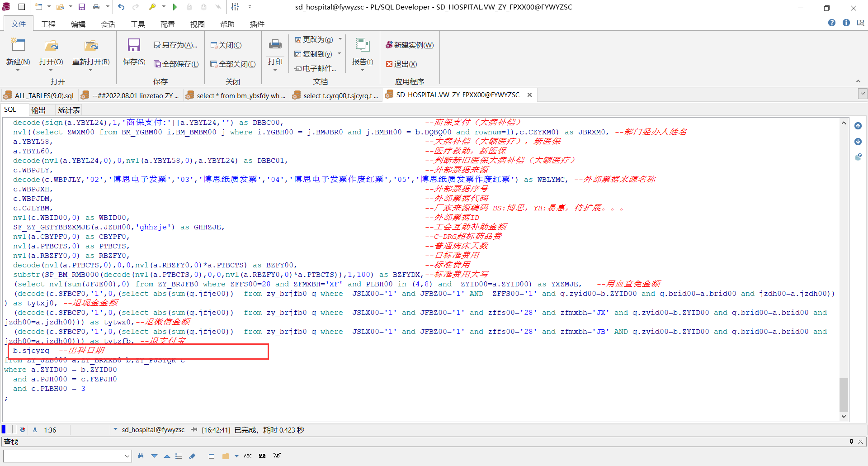Click the open folder icon in quick access toolbar
The image size is (868, 466).
click(60, 7)
